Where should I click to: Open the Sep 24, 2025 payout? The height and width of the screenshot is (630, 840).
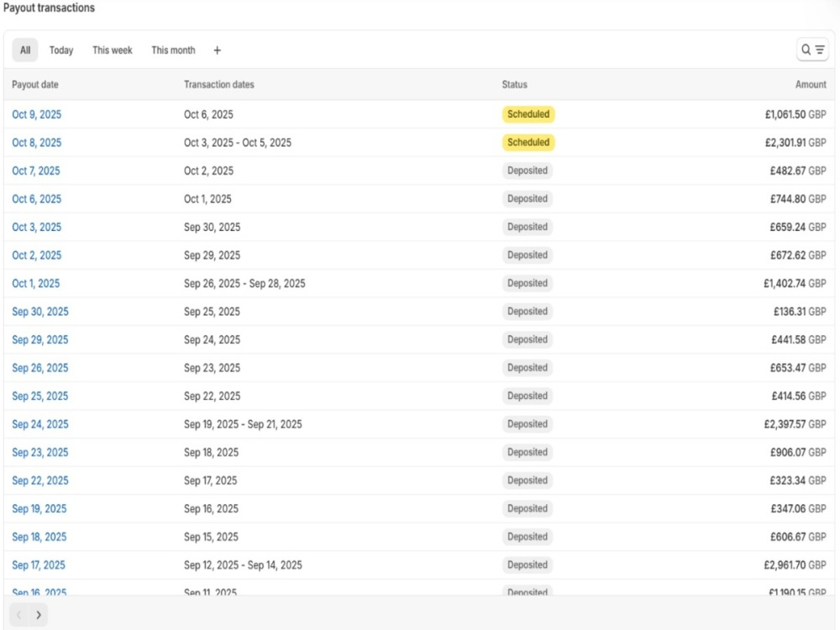(x=40, y=424)
